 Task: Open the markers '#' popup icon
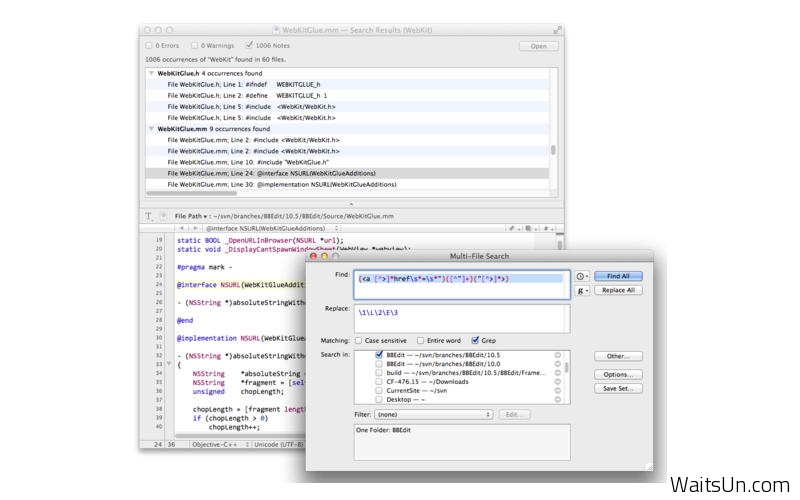pyautogui.click(x=547, y=228)
